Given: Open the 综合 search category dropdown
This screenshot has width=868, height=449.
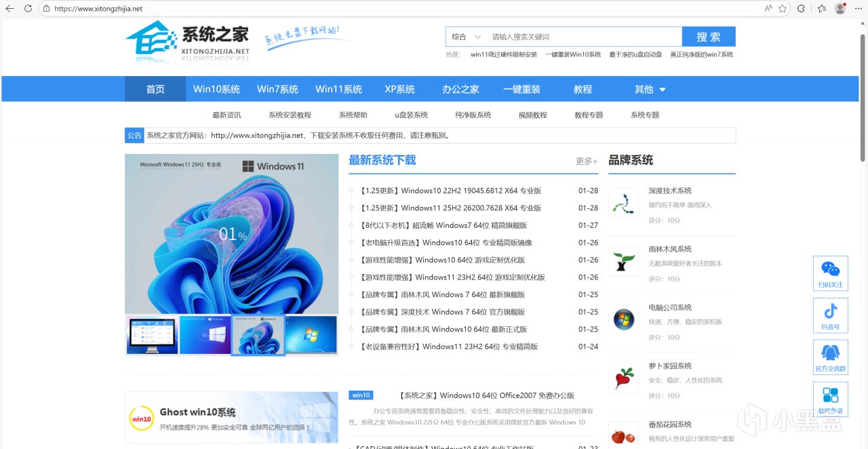Looking at the screenshot, I should click(467, 37).
